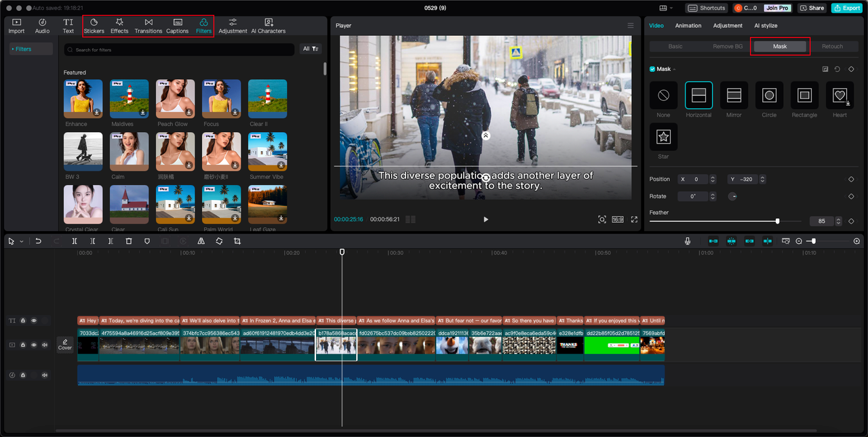Open the player hamburger menu
Screen dimensions: 868x437
click(631, 26)
